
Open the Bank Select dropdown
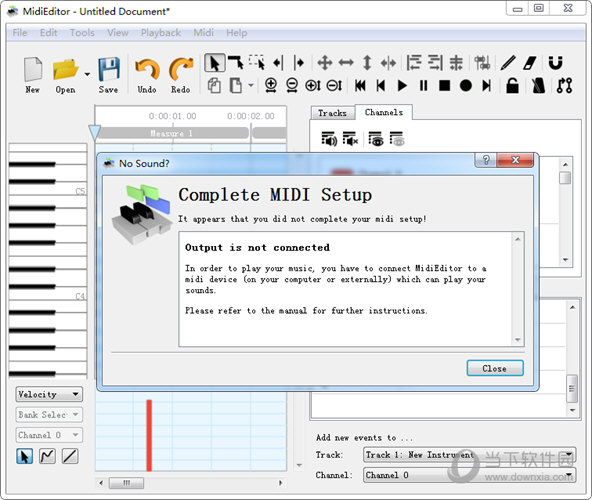[49, 415]
